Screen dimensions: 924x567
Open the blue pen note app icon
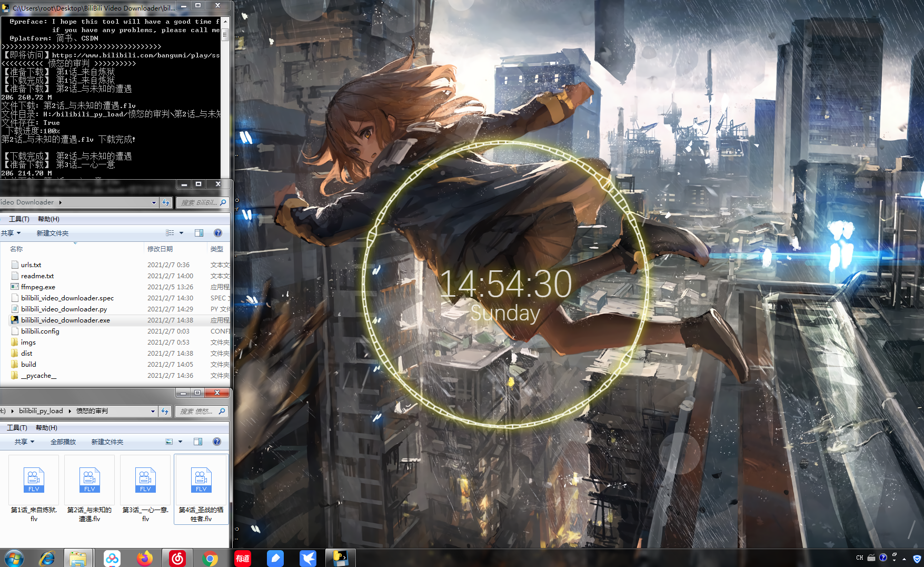[x=275, y=558]
